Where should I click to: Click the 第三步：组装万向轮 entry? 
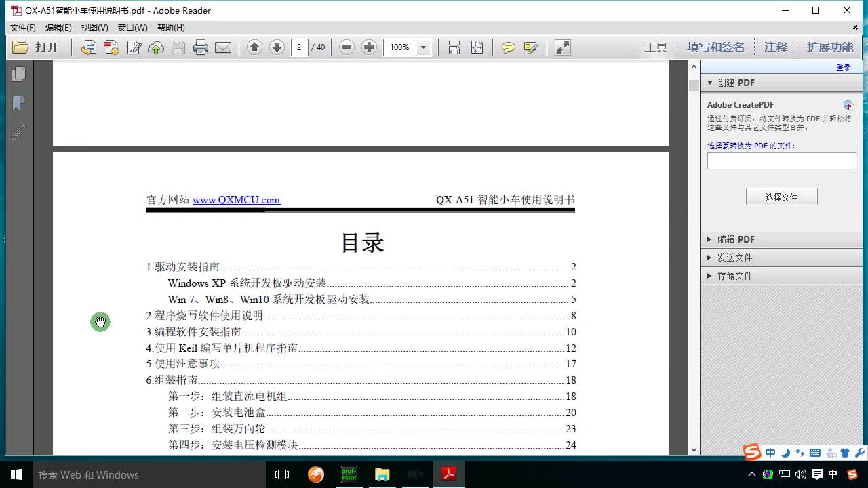point(372,429)
